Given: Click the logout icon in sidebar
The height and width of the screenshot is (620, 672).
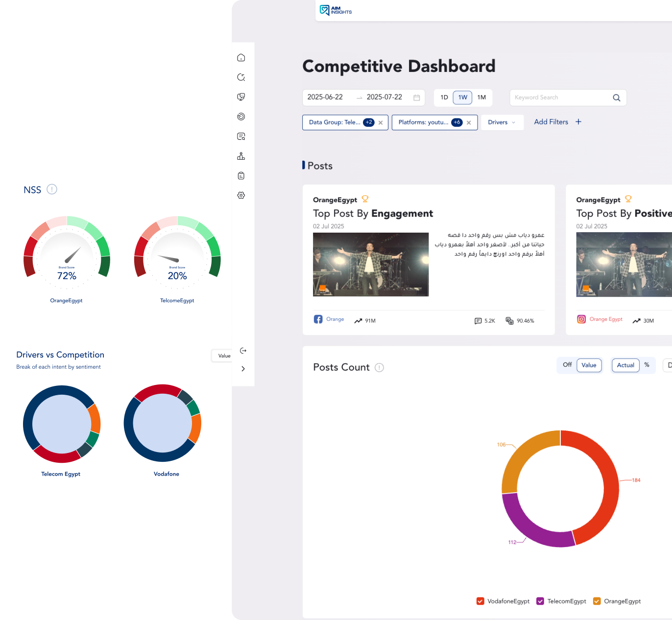Looking at the screenshot, I should [243, 351].
